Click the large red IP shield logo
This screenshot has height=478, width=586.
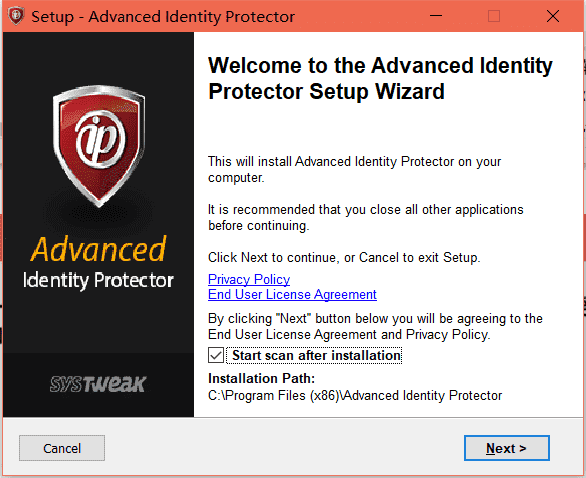[99, 146]
